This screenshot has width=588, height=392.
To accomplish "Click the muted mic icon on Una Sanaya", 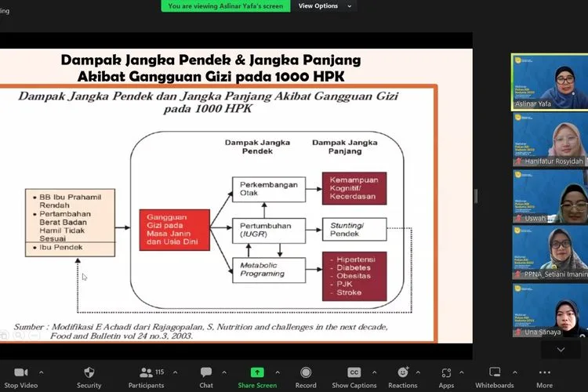I will pos(519,332).
